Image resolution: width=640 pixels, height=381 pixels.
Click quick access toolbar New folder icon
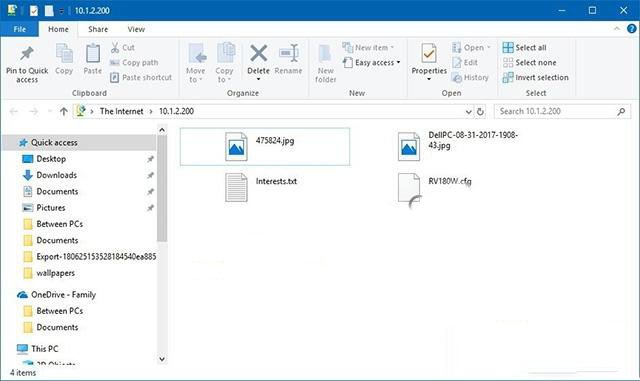click(49, 11)
